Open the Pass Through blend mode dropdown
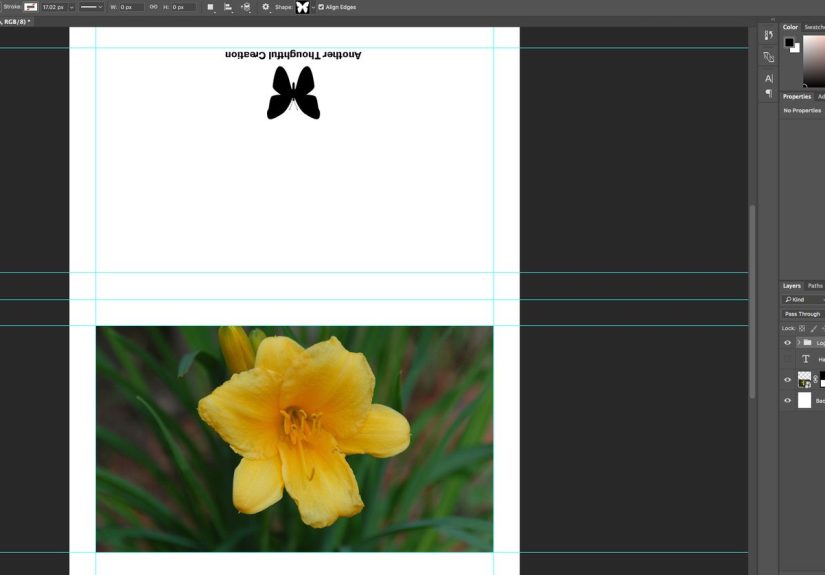825x575 pixels. [803, 314]
